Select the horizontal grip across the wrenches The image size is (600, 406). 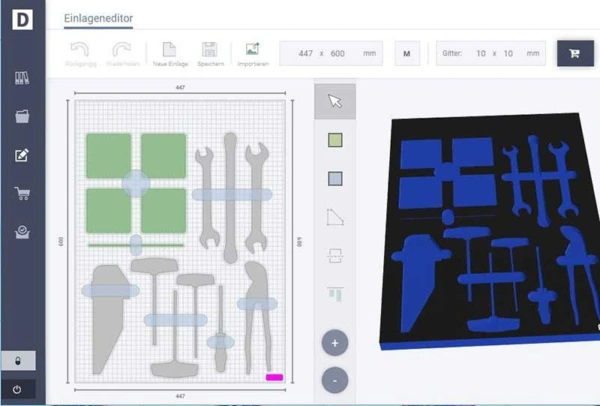232,195
